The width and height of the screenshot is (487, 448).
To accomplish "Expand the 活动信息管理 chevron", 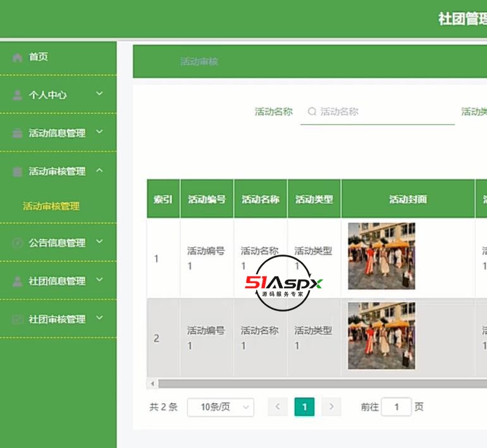I will [99, 132].
